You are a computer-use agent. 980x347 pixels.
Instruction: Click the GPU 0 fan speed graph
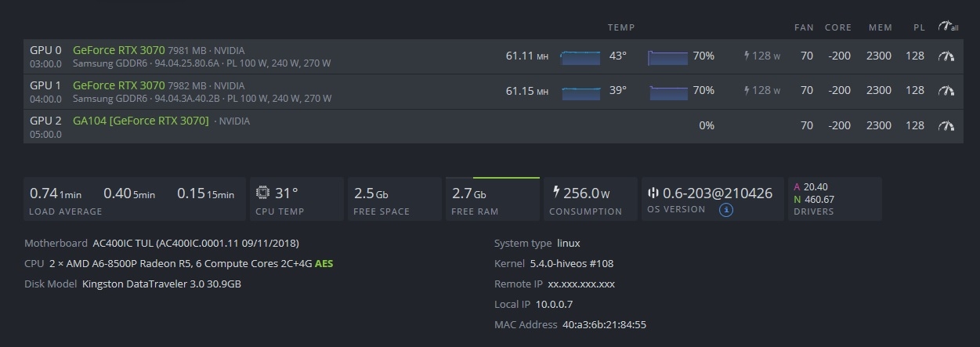668,57
